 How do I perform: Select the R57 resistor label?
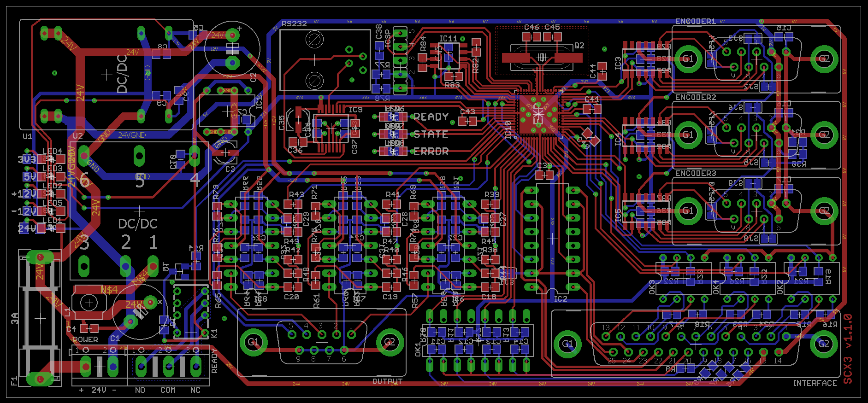click(x=415, y=300)
